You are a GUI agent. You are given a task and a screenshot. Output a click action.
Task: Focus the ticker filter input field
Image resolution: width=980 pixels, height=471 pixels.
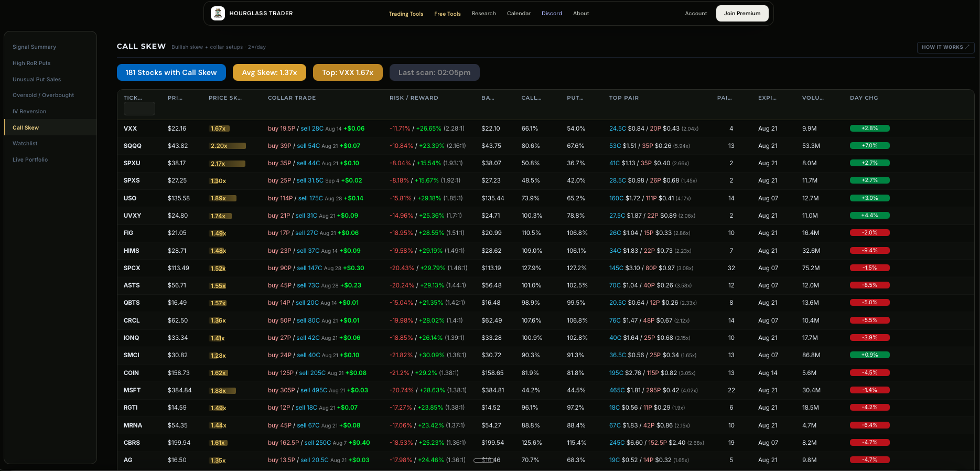pyautogui.click(x=139, y=109)
